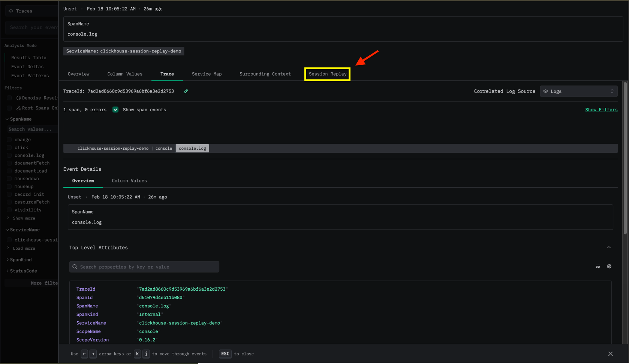This screenshot has width=629, height=364.
Task: Click the Logs icon in Correlated Log Source
Action: point(546,91)
